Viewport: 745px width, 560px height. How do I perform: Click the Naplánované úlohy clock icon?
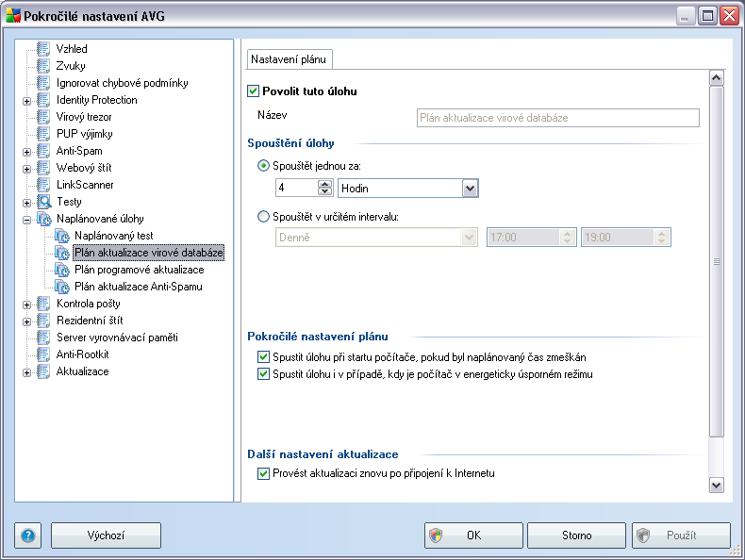pyautogui.click(x=44, y=219)
